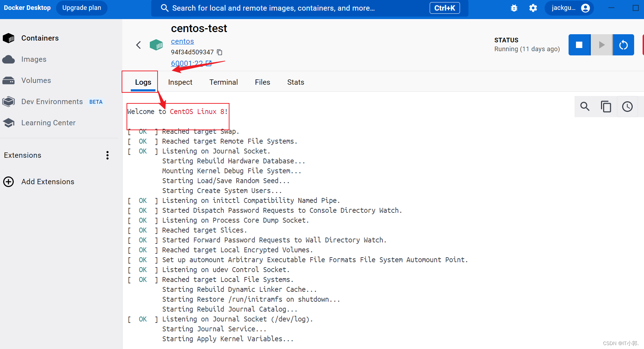The height and width of the screenshot is (349, 644).
Task: Click log line 'Starting Journal Service...'
Action: 214,329
